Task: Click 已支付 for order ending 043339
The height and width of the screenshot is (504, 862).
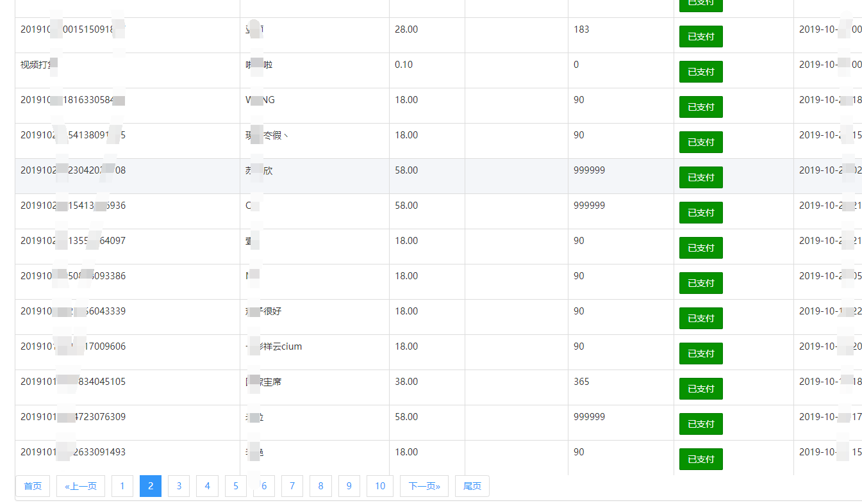Action: click(701, 318)
